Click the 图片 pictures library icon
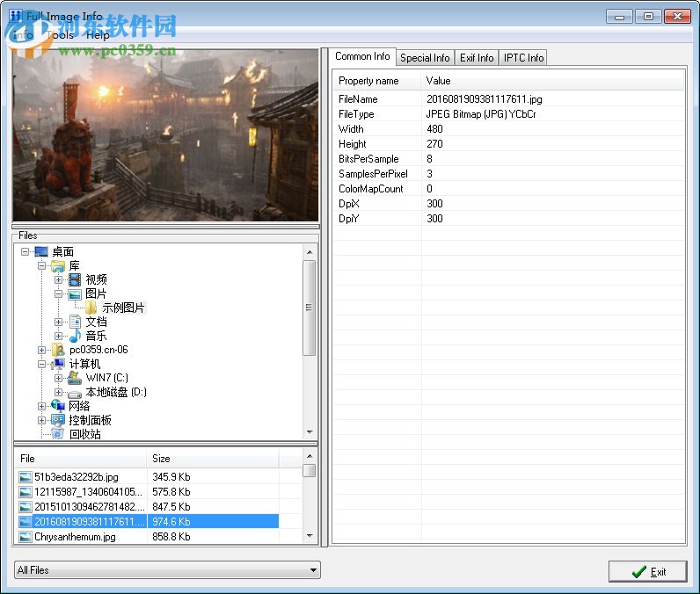The image size is (700, 594). [x=75, y=293]
